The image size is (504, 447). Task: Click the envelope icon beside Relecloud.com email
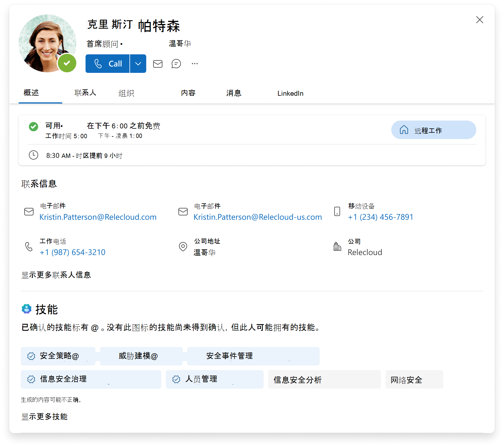point(29,212)
